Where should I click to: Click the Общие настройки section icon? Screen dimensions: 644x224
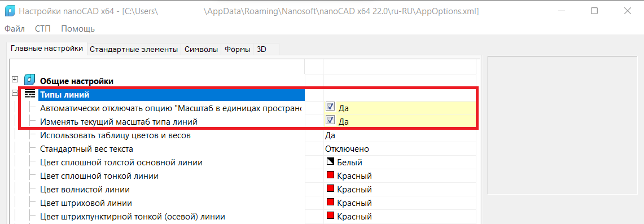[29, 80]
